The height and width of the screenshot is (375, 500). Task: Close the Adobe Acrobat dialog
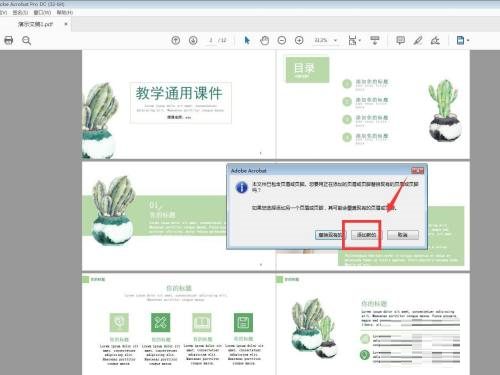point(417,171)
